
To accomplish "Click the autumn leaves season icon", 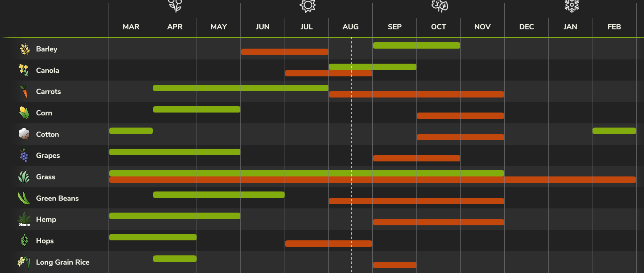I will (x=440, y=6).
